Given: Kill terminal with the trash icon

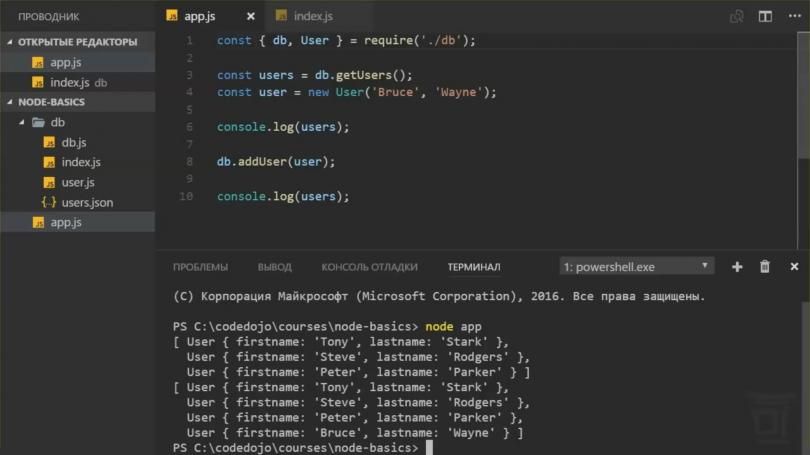Looking at the screenshot, I should pos(765,266).
